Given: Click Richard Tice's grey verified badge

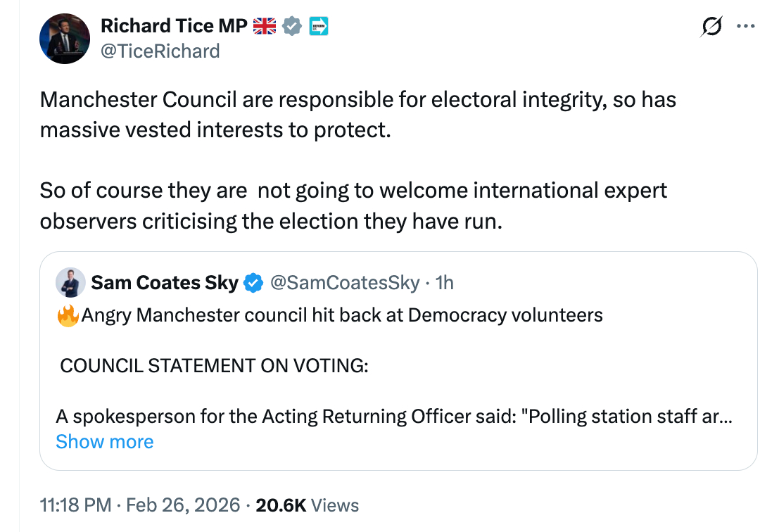Looking at the screenshot, I should tap(292, 26).
